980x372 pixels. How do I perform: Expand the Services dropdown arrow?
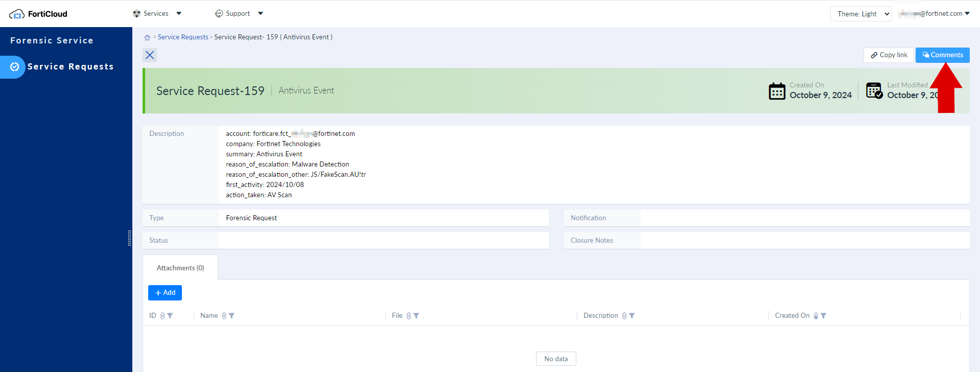179,14
